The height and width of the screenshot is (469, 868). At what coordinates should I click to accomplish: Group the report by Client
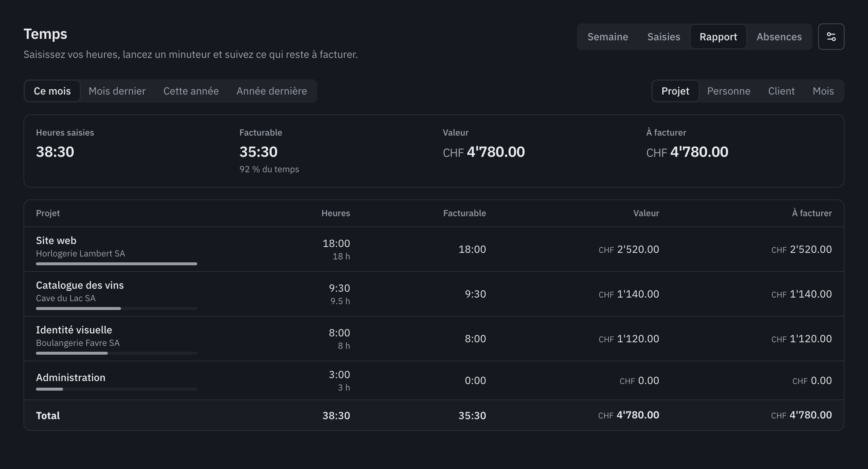(781, 91)
